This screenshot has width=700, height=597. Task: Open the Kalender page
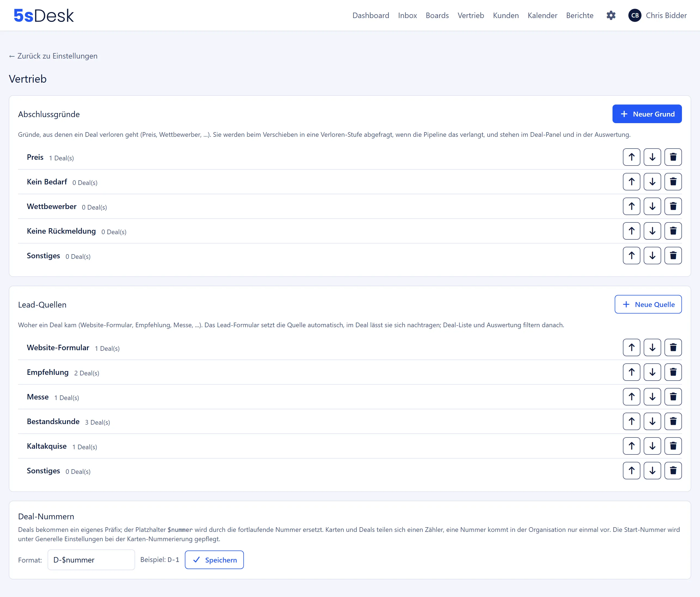[x=542, y=16]
